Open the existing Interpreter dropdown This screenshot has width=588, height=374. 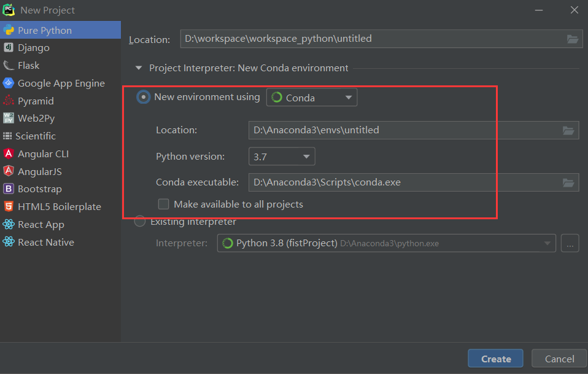click(x=386, y=243)
